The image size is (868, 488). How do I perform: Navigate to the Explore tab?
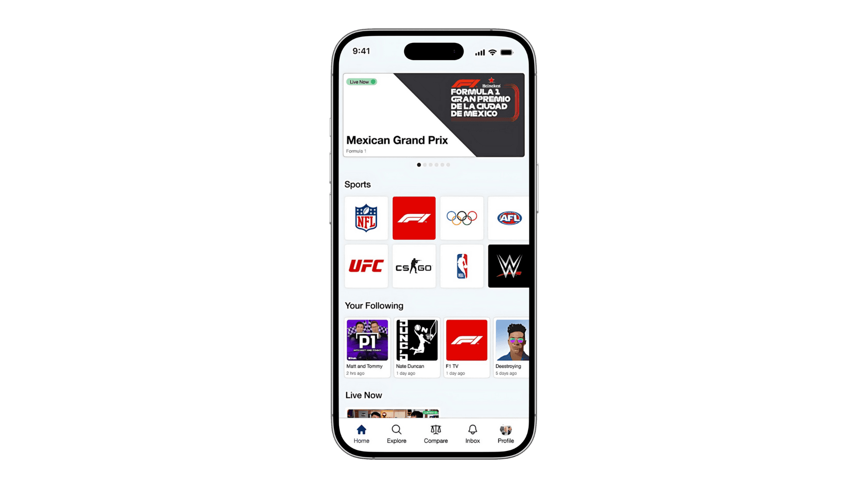click(396, 434)
